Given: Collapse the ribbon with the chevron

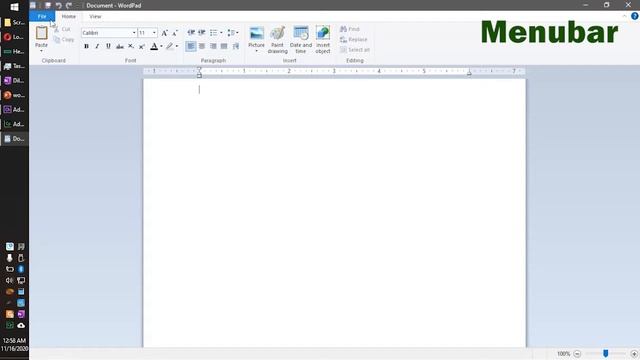Looking at the screenshot, I should pyautogui.click(x=624, y=16).
